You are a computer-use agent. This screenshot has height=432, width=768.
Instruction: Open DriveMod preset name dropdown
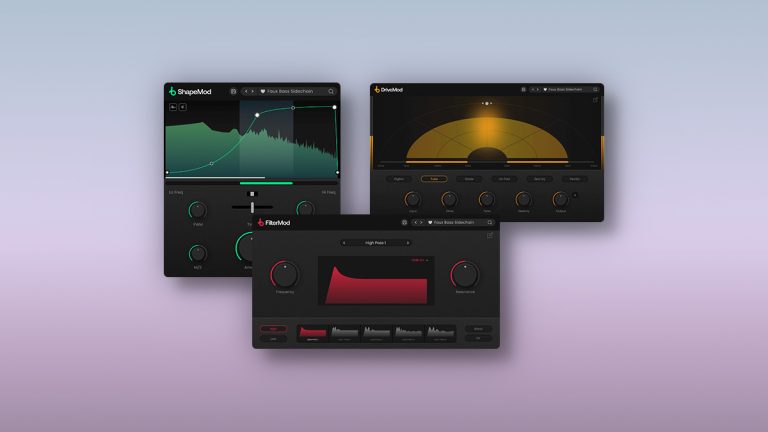click(565, 90)
